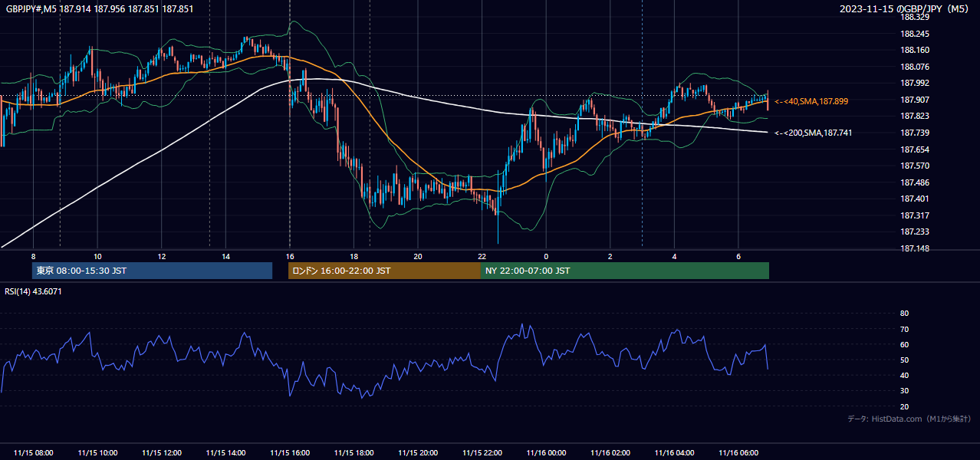Click price level 188.160 on axis
The height and width of the screenshot is (460, 980).
(x=915, y=51)
